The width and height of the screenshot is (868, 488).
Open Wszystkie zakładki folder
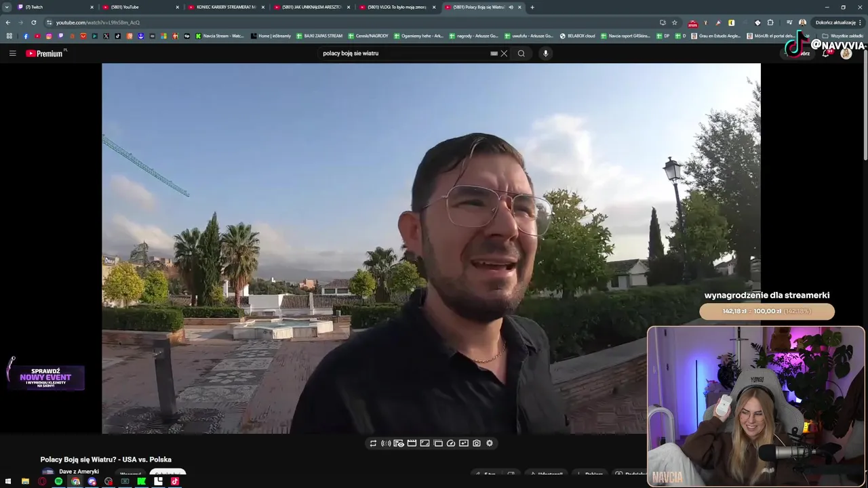[842, 36]
